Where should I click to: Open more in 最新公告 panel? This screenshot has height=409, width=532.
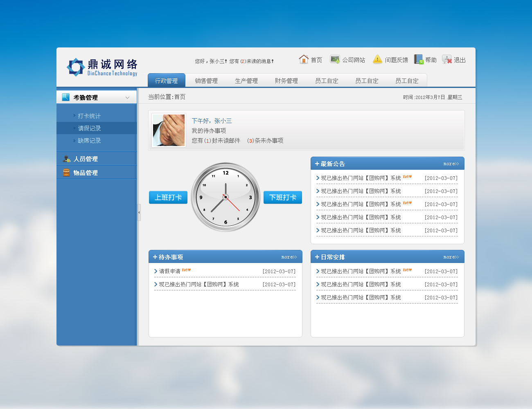tap(451, 164)
